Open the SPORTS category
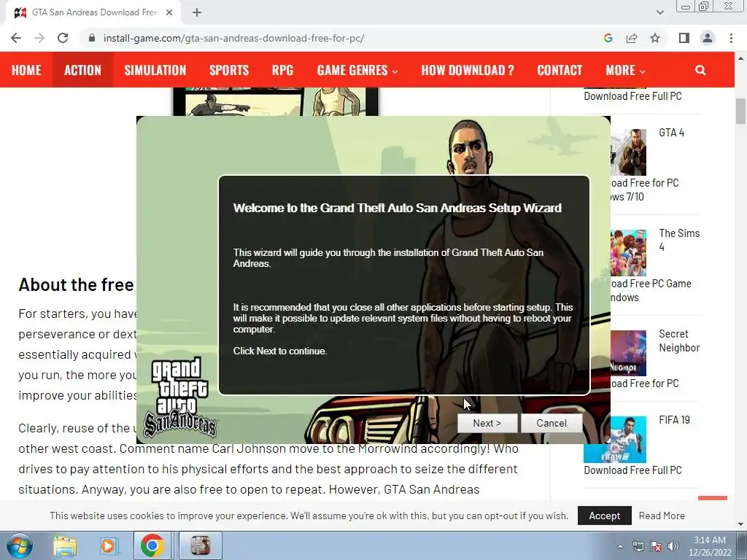Viewport: 747px width, 560px height. (x=229, y=70)
